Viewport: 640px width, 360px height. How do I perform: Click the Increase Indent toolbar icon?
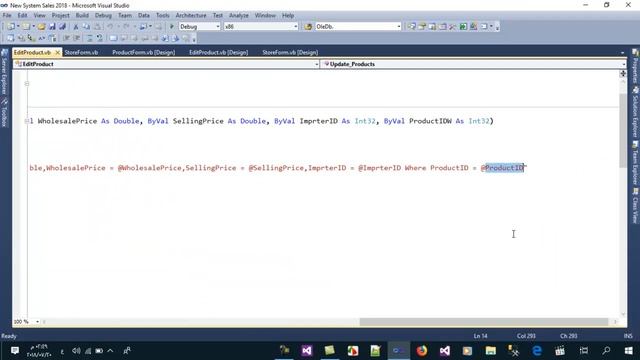click(x=77, y=38)
